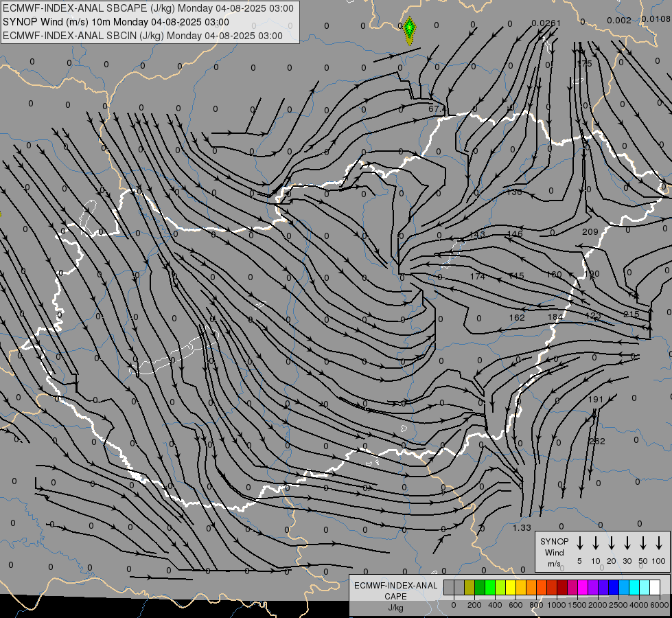Click the 162 CAPE value on the map

(x=517, y=317)
